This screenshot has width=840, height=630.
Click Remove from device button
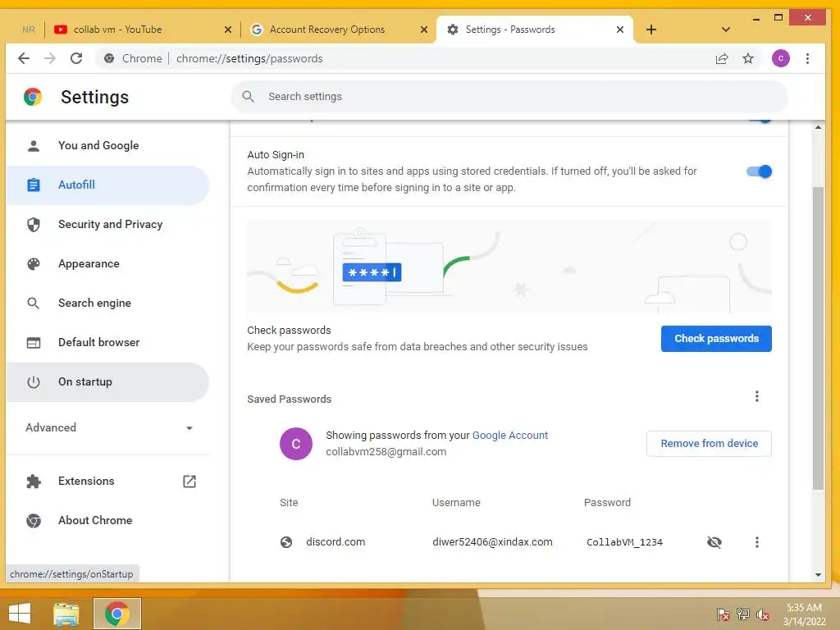[709, 444]
